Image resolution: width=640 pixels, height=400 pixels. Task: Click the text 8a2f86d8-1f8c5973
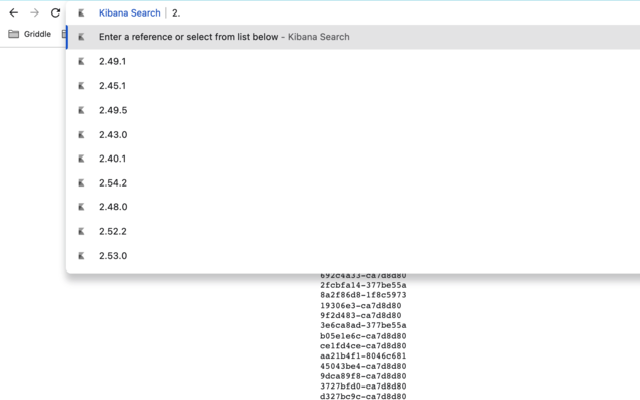pyautogui.click(x=363, y=295)
